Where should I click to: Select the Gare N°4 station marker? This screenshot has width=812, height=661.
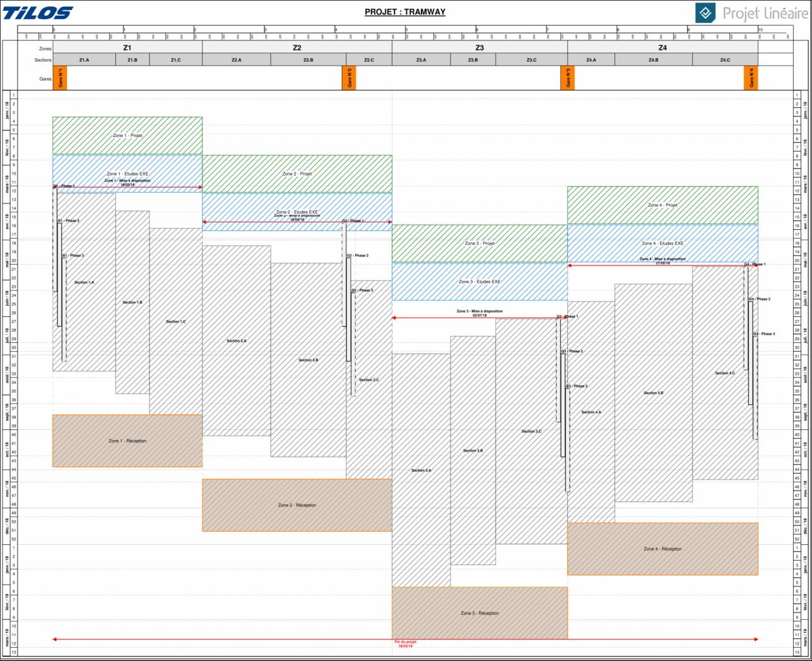(751, 78)
